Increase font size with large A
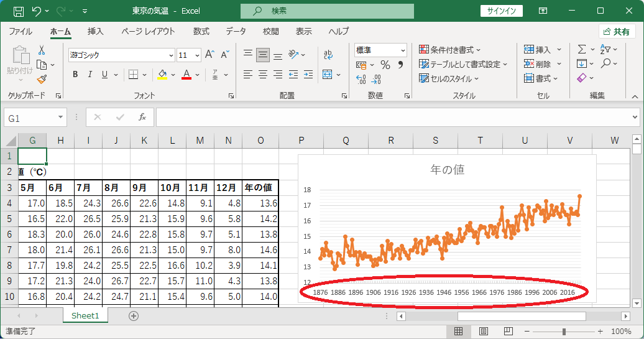This screenshot has width=644, height=339. 209,55
